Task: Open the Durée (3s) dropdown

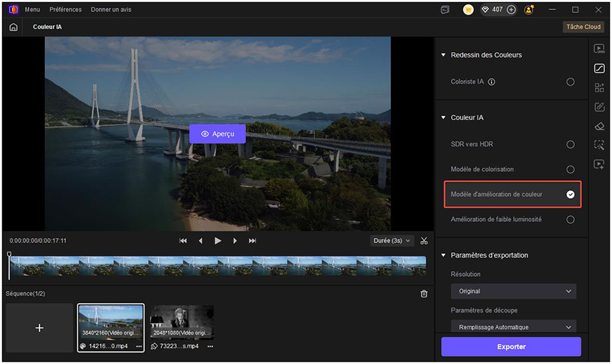Action: 393,241
